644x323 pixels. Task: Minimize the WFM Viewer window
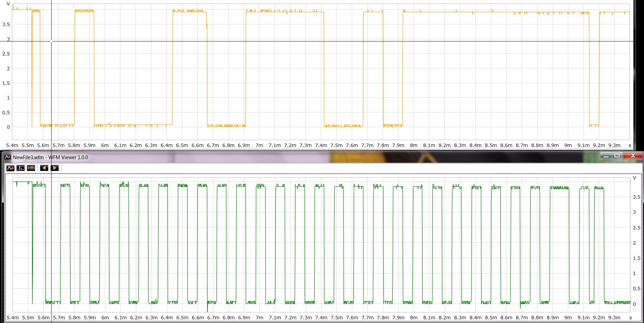tap(606, 156)
